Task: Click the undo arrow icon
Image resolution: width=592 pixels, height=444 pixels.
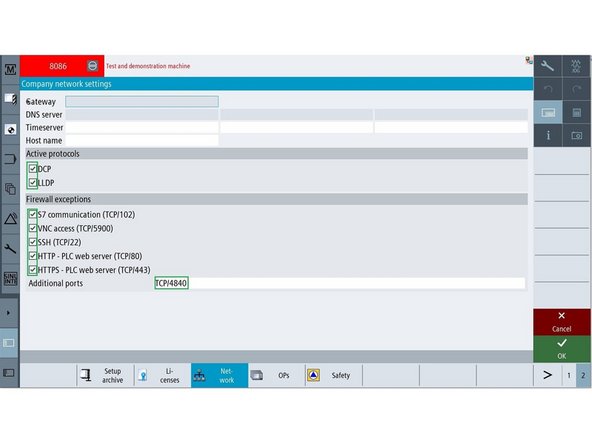Action: coord(547,89)
